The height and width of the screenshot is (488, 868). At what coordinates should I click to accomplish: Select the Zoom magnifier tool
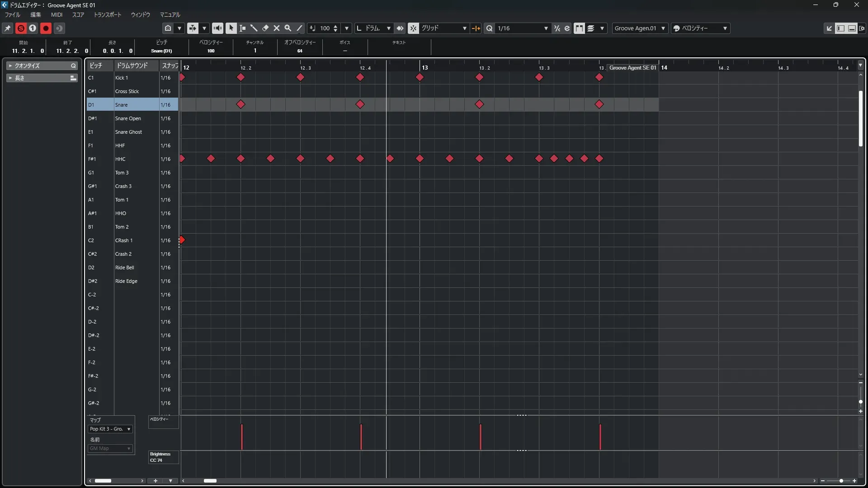point(288,28)
